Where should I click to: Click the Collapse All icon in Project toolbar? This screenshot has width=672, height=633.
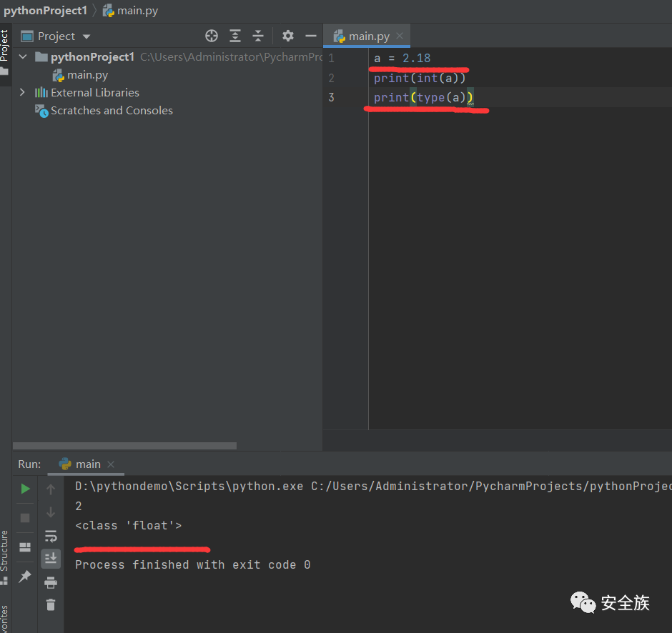click(257, 36)
